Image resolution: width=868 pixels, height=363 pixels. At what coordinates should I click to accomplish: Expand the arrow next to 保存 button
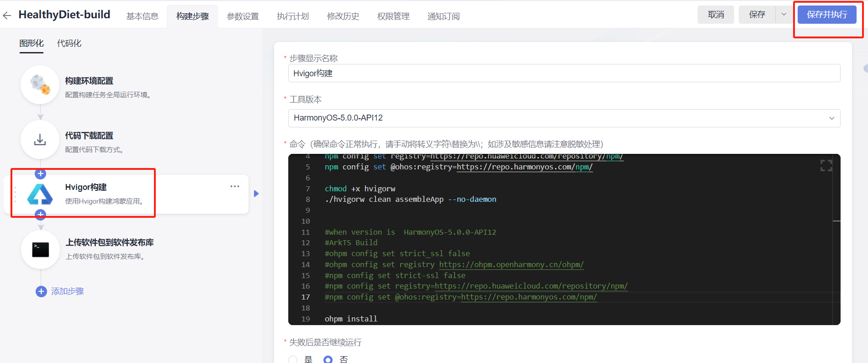tap(784, 15)
